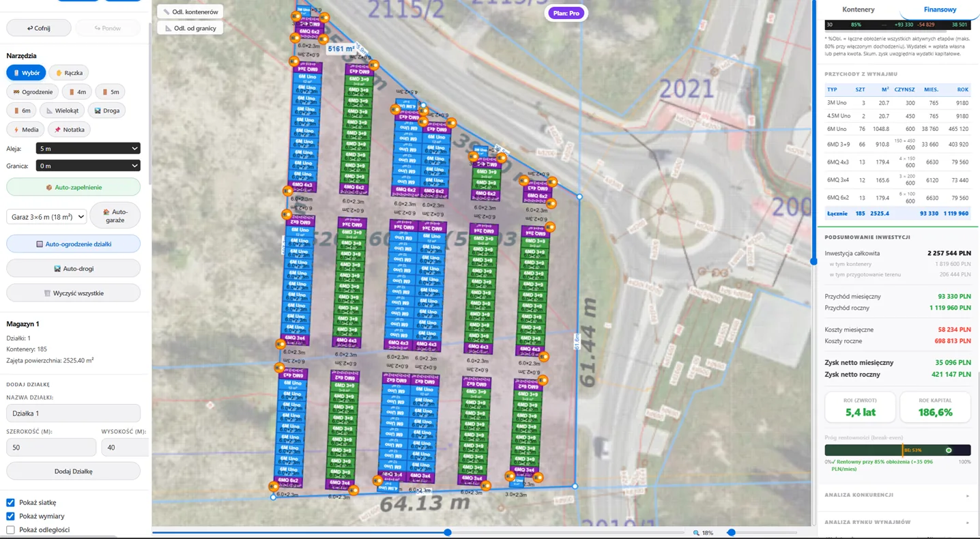Screen dimensions: 980x539
Task: Click the 3M Uno table row
Action: pyautogui.click(x=897, y=103)
